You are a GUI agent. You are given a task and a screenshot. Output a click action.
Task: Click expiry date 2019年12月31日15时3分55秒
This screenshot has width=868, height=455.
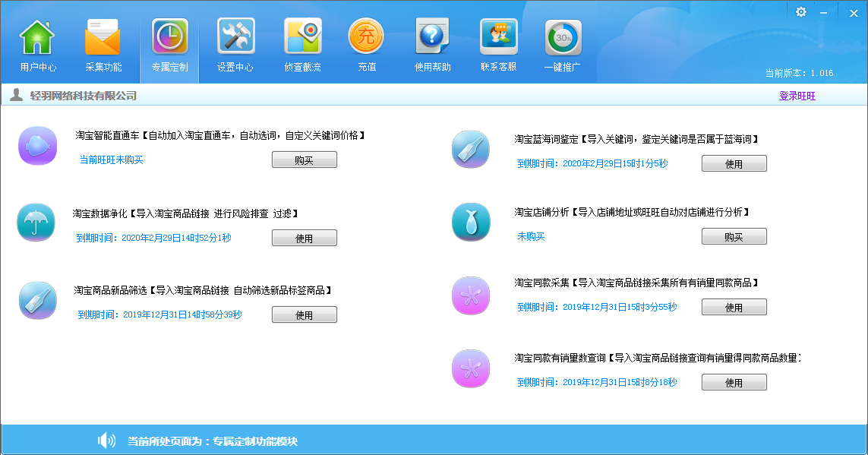click(620, 307)
